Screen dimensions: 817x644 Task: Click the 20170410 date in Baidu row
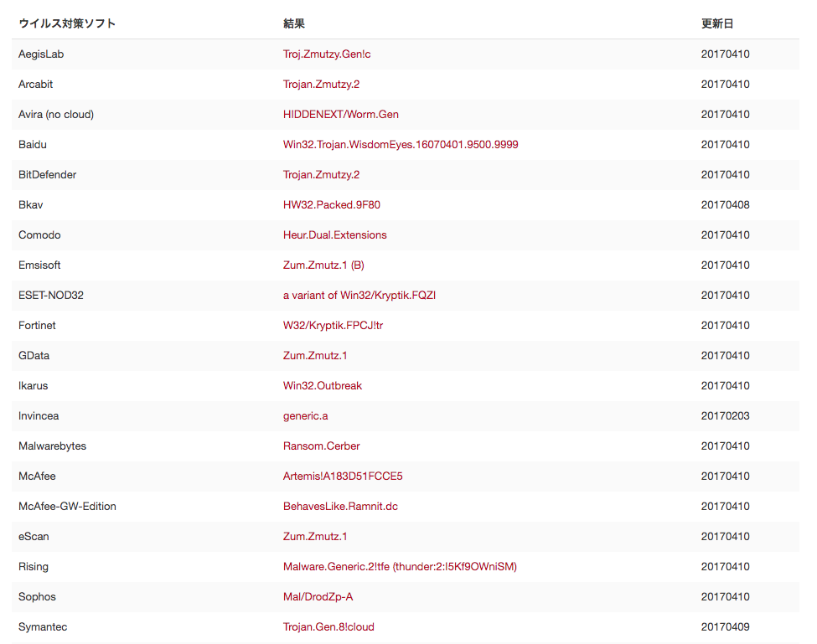pyautogui.click(x=726, y=145)
